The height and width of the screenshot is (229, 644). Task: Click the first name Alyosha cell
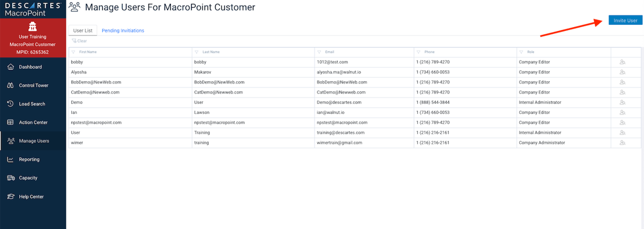pos(130,72)
